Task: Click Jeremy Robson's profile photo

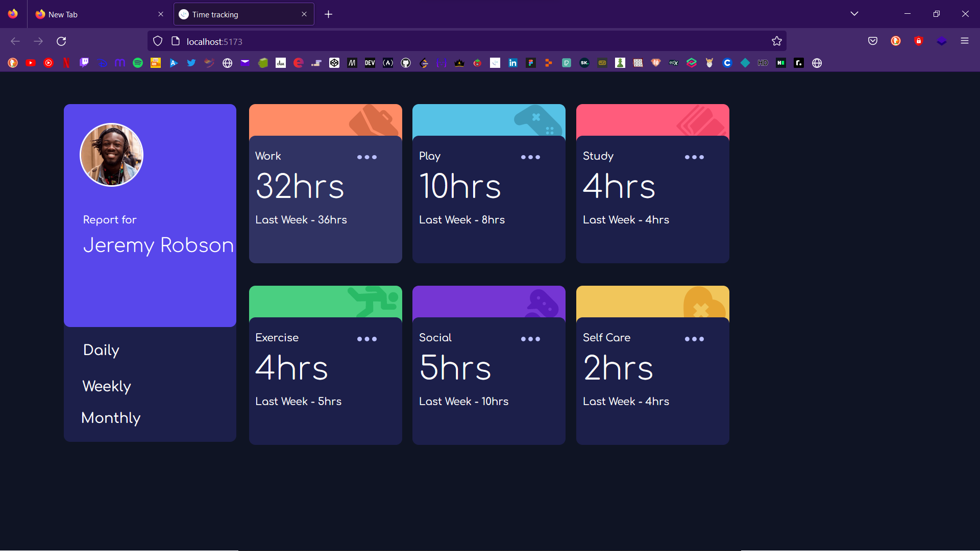Action: point(111,155)
